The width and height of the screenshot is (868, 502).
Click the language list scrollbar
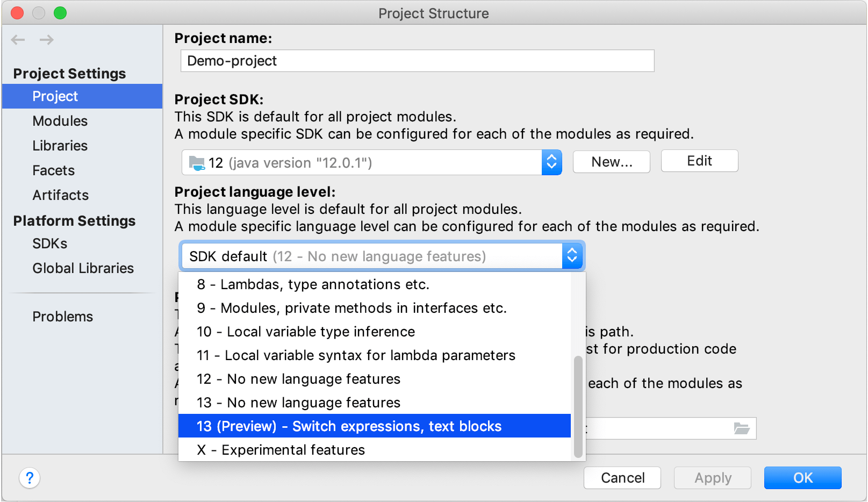point(578,407)
